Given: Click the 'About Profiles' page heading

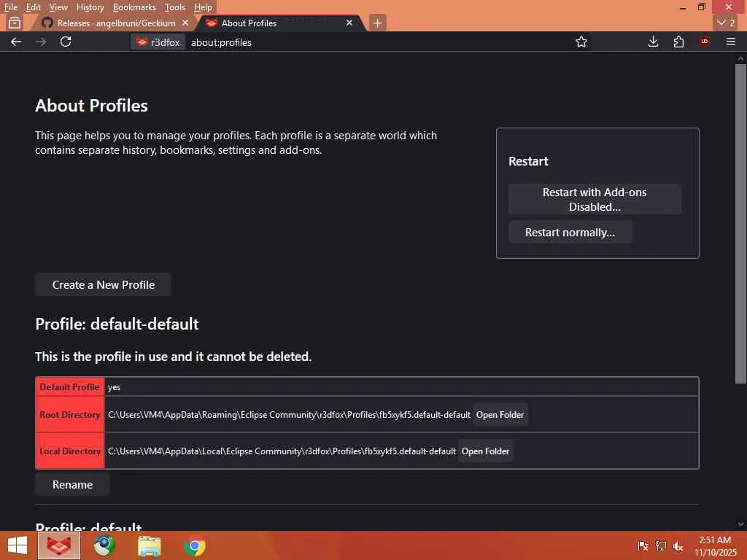Looking at the screenshot, I should click(91, 105).
